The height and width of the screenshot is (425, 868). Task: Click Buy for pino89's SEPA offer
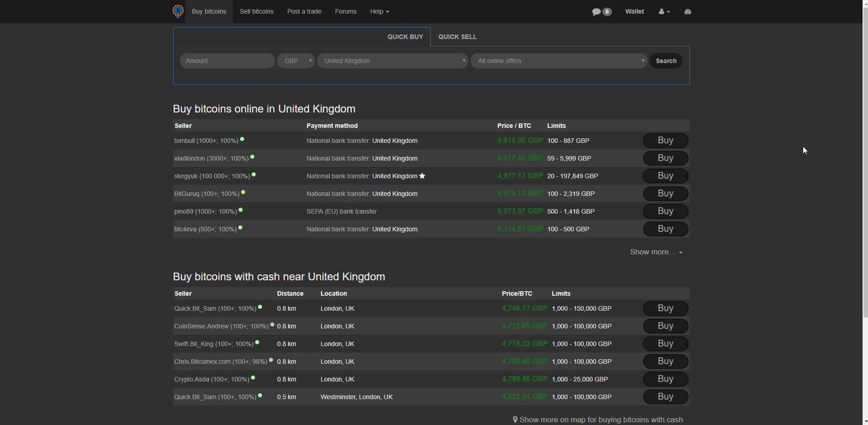click(665, 211)
